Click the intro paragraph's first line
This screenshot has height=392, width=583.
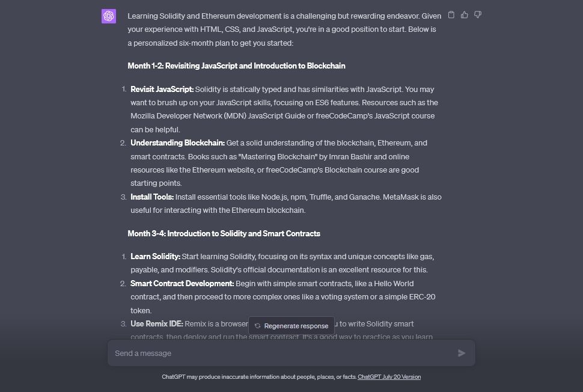click(284, 16)
